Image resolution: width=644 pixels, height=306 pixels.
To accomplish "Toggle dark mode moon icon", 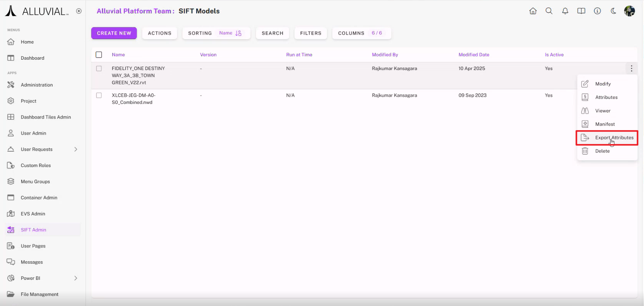I will [614, 11].
